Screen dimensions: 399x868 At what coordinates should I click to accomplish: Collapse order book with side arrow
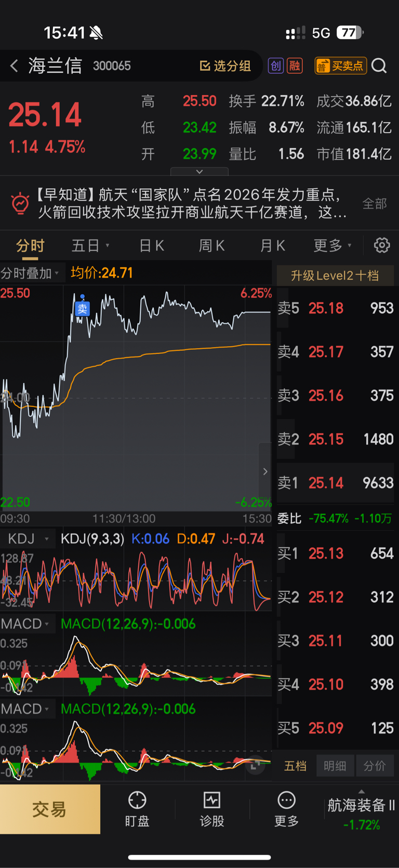(x=265, y=471)
